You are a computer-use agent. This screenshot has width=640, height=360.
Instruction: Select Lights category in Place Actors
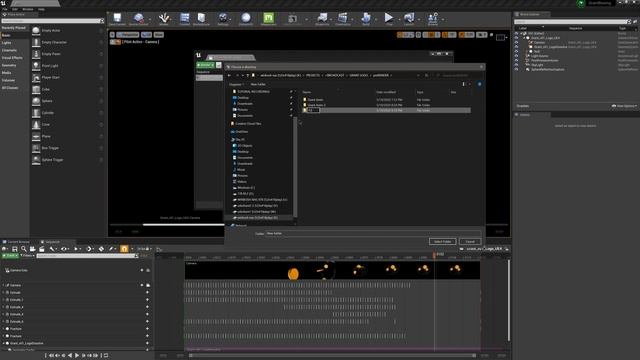7,43
